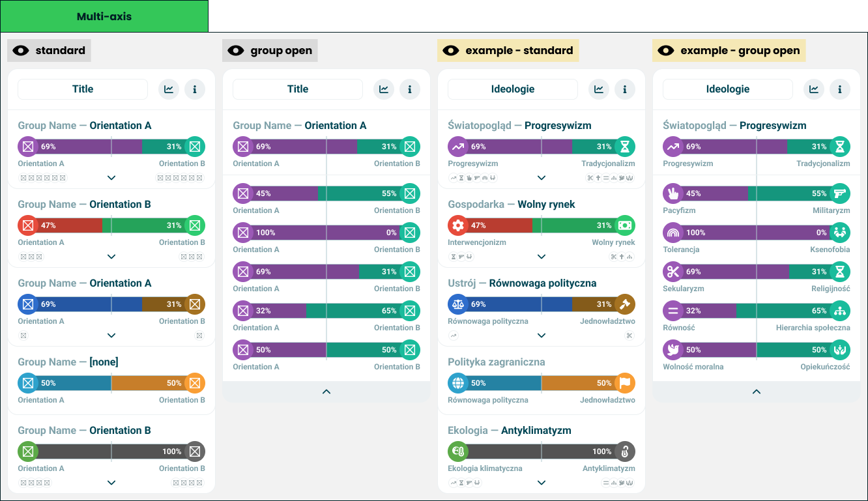The width and height of the screenshot is (868, 501).
Task: Click the dove icon beside Wolność moralna
Action: coord(673,350)
